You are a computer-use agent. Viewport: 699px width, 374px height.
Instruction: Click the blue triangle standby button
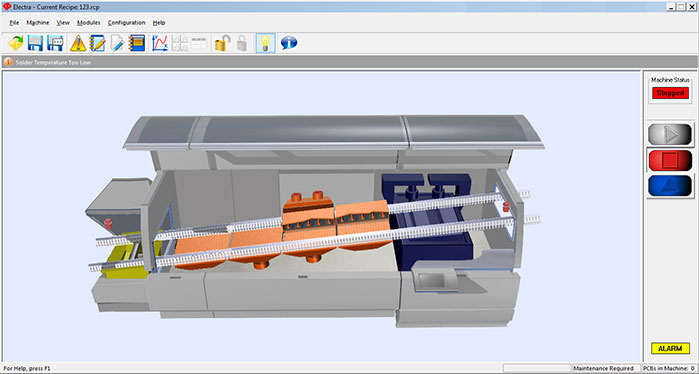670,186
